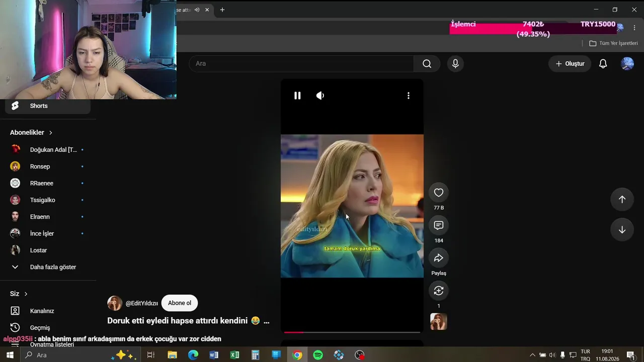The image size is (644, 362).
Task: Click the YouTube search field
Action: point(301,63)
